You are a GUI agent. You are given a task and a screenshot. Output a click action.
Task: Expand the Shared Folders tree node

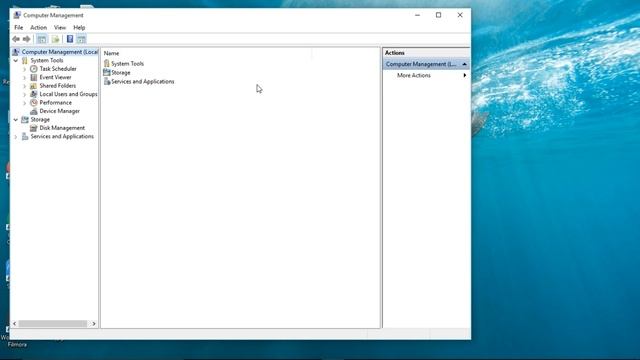pyautogui.click(x=24, y=86)
